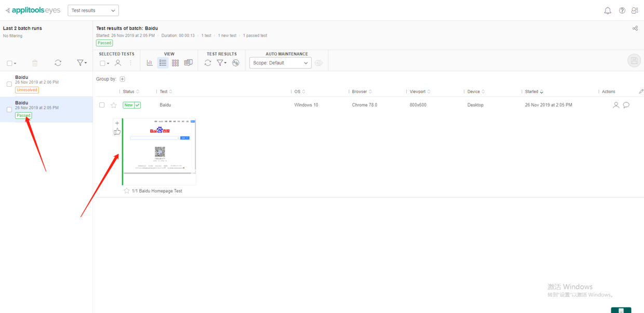Sort by the Browser column
The height and width of the screenshot is (313, 644).
click(361, 91)
